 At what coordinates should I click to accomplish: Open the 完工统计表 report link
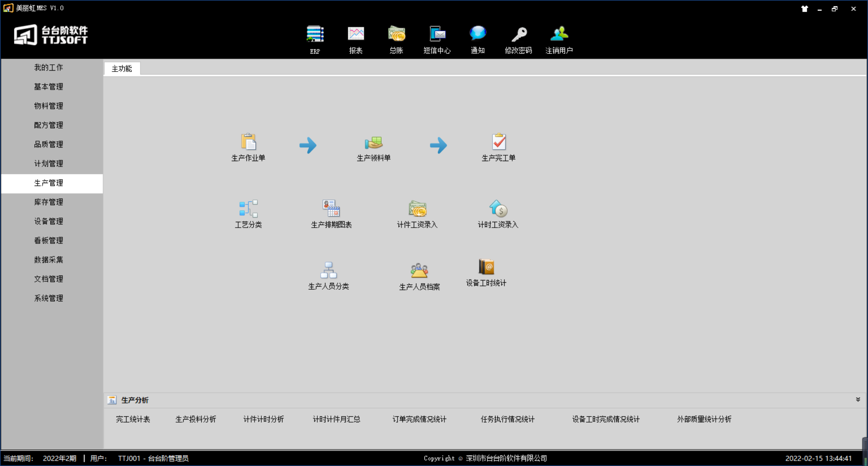pyautogui.click(x=133, y=419)
